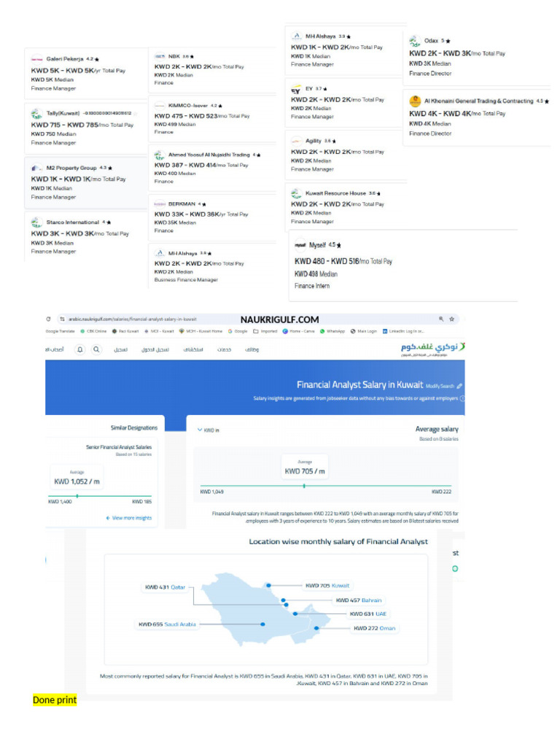Screen dimensions: 560x747
Task: Click the Modify Search link
Action: (x=440, y=387)
